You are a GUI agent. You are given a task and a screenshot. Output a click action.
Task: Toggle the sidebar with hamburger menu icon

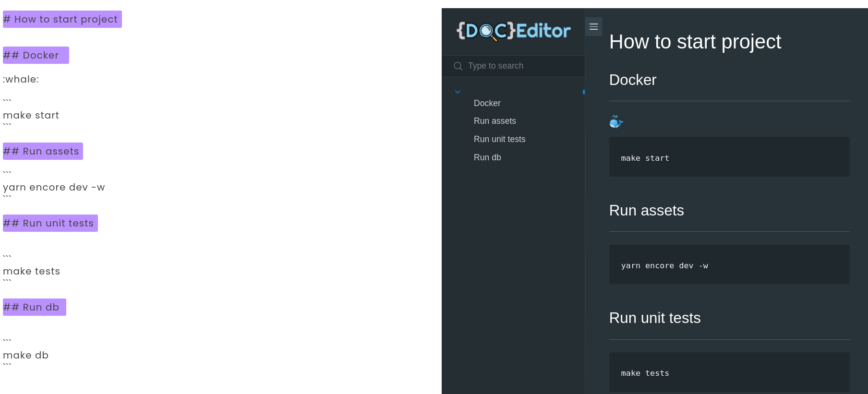coord(593,27)
